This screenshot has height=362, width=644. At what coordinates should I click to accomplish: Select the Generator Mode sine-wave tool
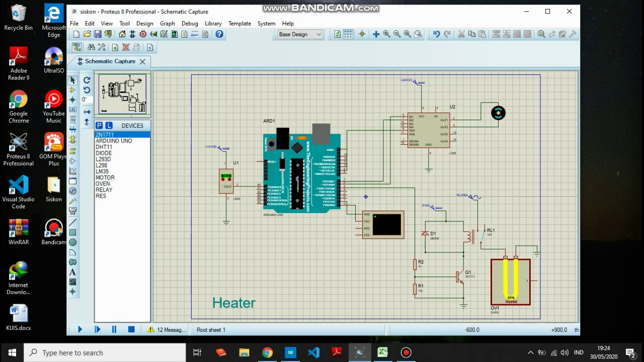click(72, 191)
